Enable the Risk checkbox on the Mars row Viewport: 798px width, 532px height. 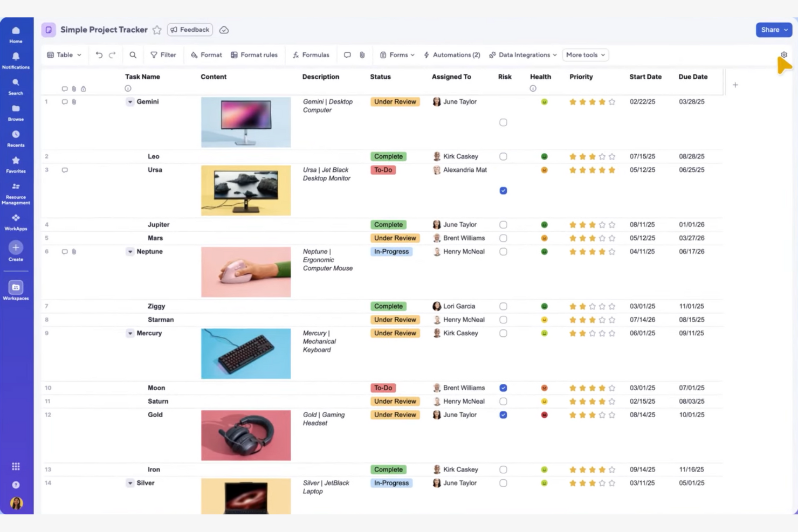[503, 238]
